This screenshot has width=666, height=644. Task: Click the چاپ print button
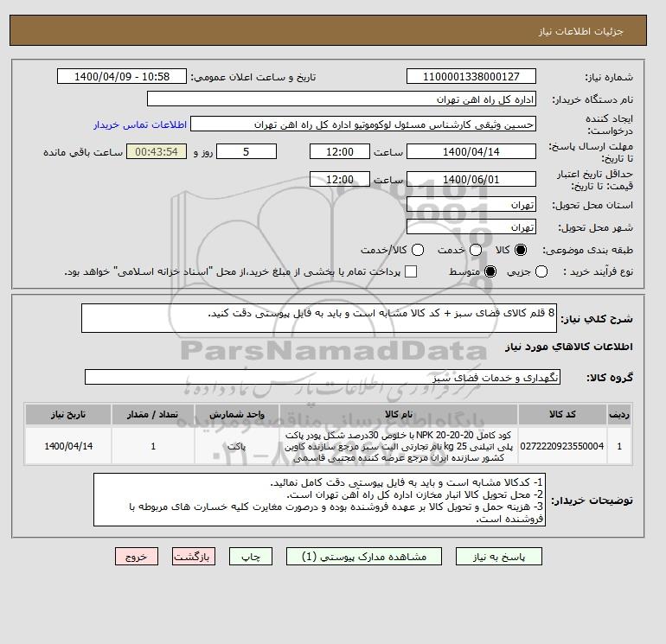(251, 556)
